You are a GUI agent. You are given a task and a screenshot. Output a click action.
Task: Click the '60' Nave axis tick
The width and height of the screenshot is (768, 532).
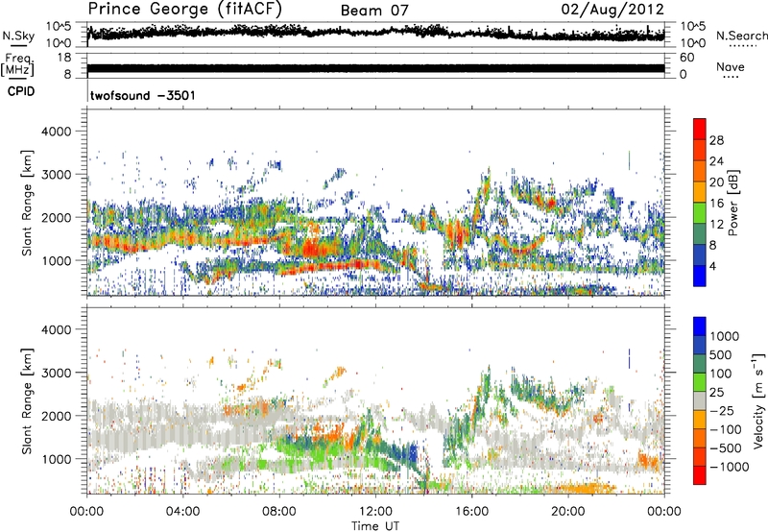coord(686,58)
